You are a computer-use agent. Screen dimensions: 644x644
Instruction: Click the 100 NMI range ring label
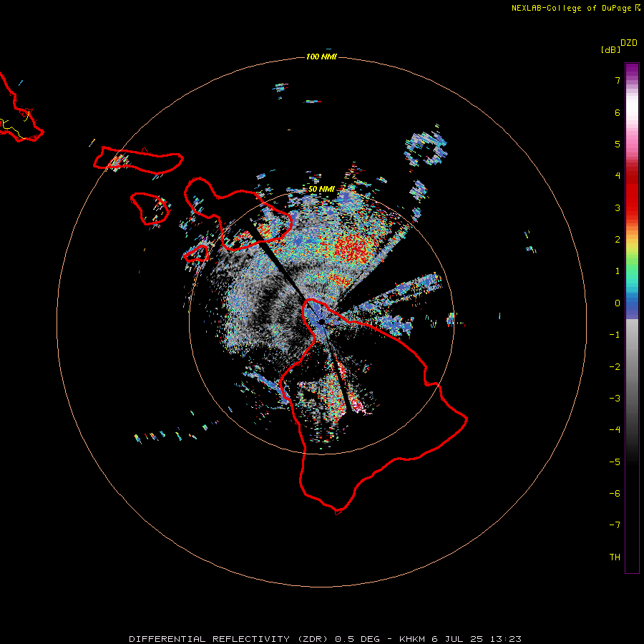pyautogui.click(x=321, y=57)
